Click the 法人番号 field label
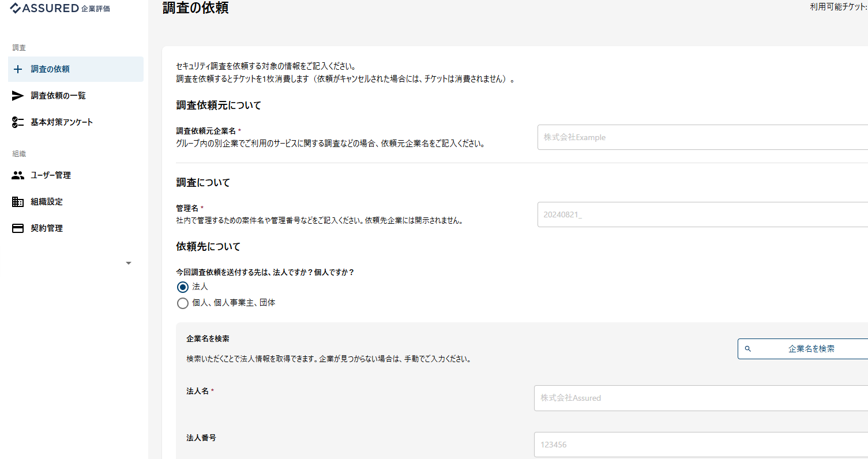This screenshot has height=459, width=868. point(201,438)
